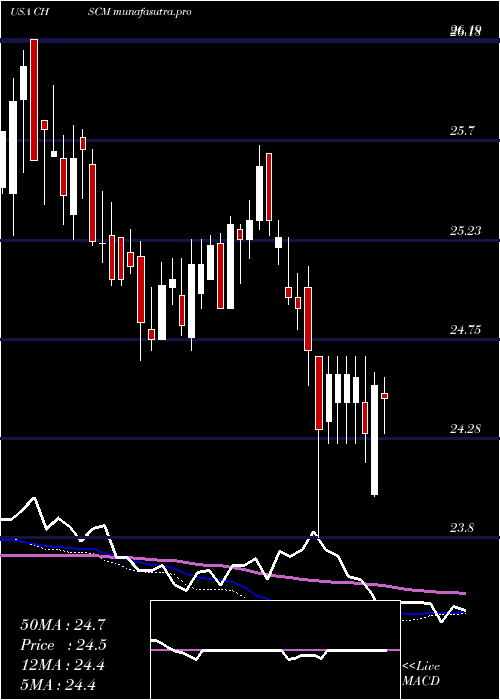Click the lowest white candle near 24.0
Image resolution: width=500 pixels, height=700 pixels.
[x=374, y=440]
